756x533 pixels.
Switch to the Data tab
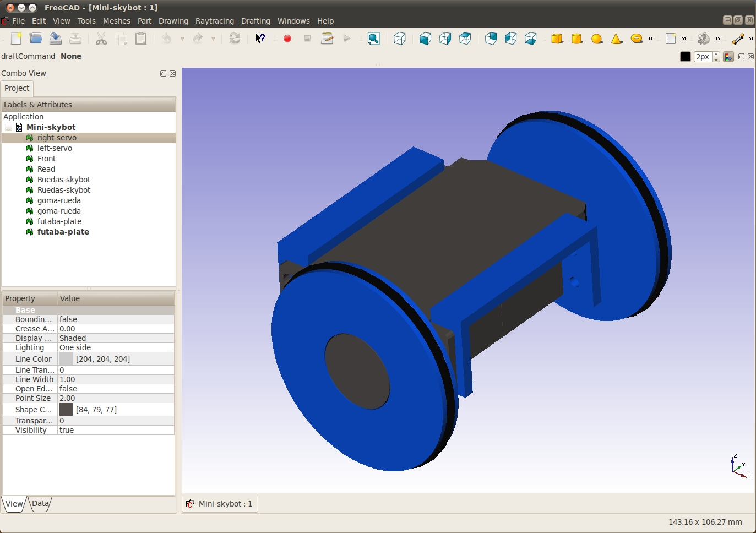[x=40, y=503]
